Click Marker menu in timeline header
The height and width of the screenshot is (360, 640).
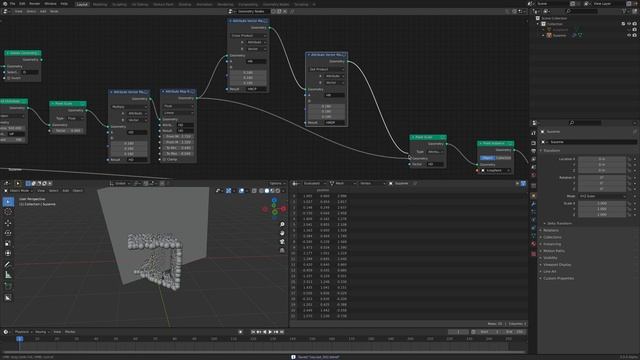point(70,332)
